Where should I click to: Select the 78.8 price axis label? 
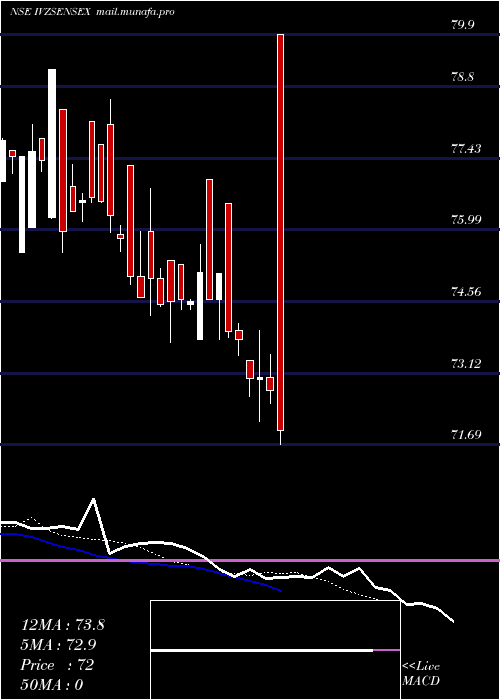(462, 77)
